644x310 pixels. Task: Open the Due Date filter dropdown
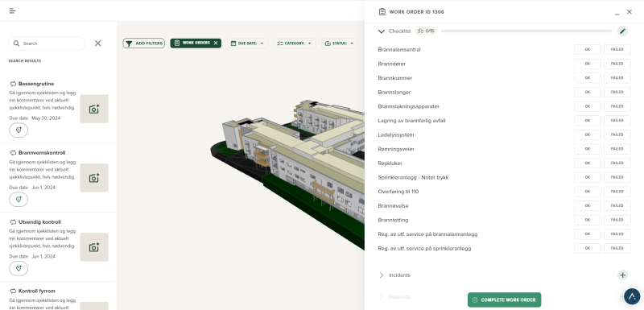click(248, 43)
